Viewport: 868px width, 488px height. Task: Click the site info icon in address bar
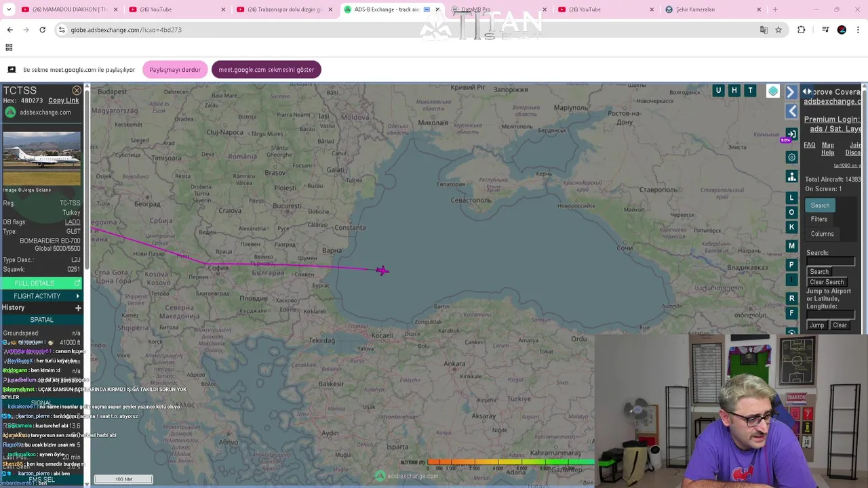pyautogui.click(x=62, y=30)
